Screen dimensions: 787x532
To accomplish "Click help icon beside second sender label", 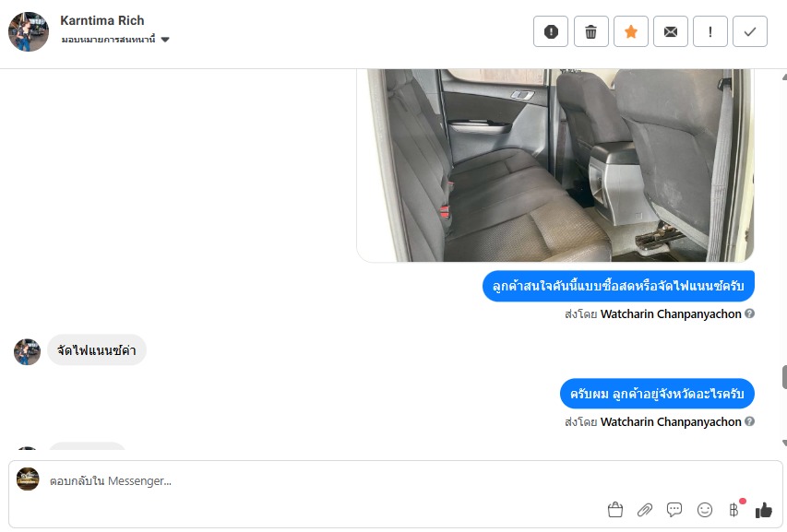I will pyautogui.click(x=749, y=421).
